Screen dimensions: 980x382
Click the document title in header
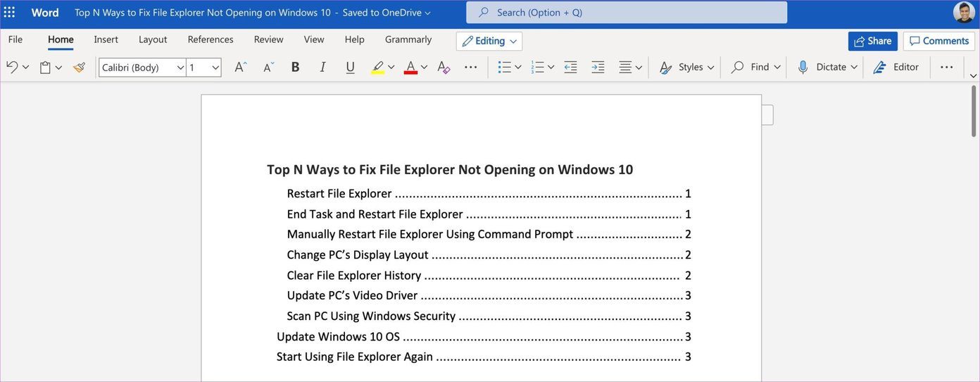click(203, 13)
